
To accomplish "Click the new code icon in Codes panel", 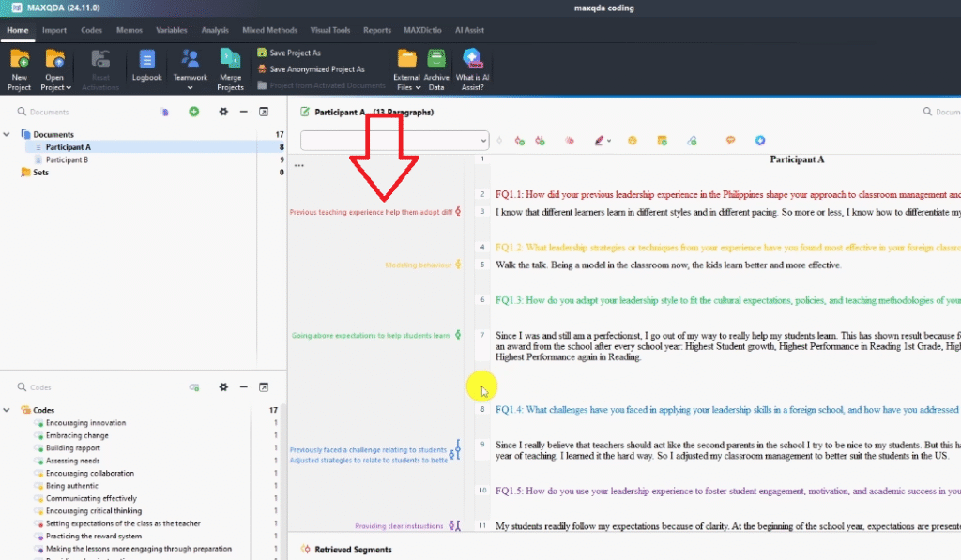I will pos(194,387).
